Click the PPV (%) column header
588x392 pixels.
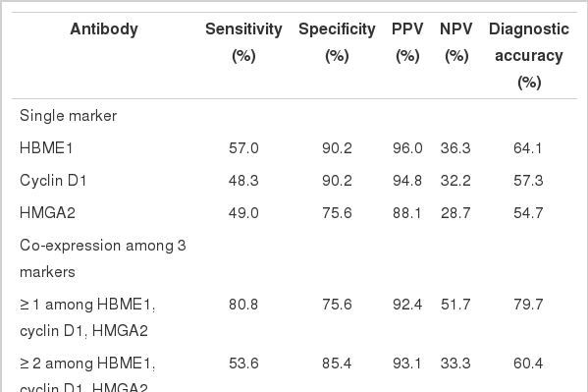407,42
